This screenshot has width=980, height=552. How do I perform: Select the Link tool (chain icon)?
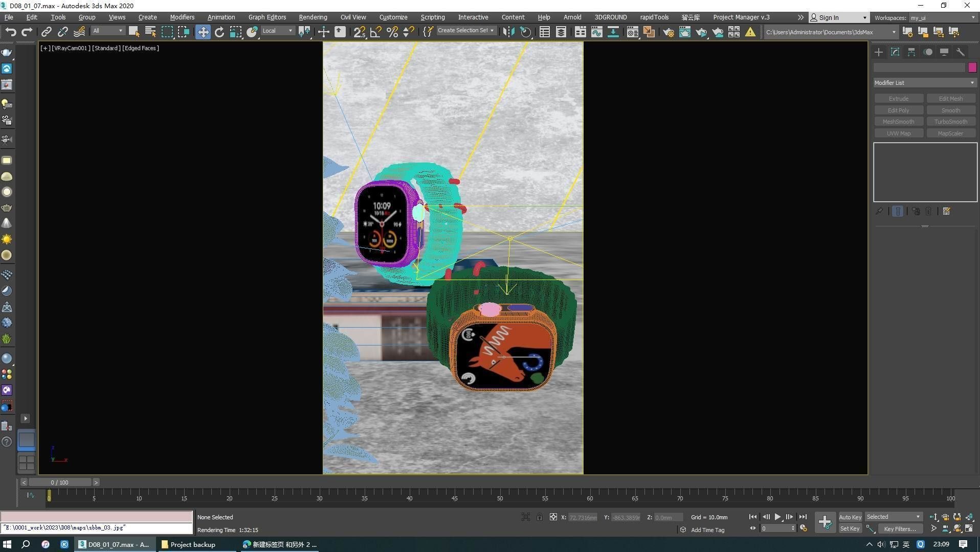click(x=46, y=32)
